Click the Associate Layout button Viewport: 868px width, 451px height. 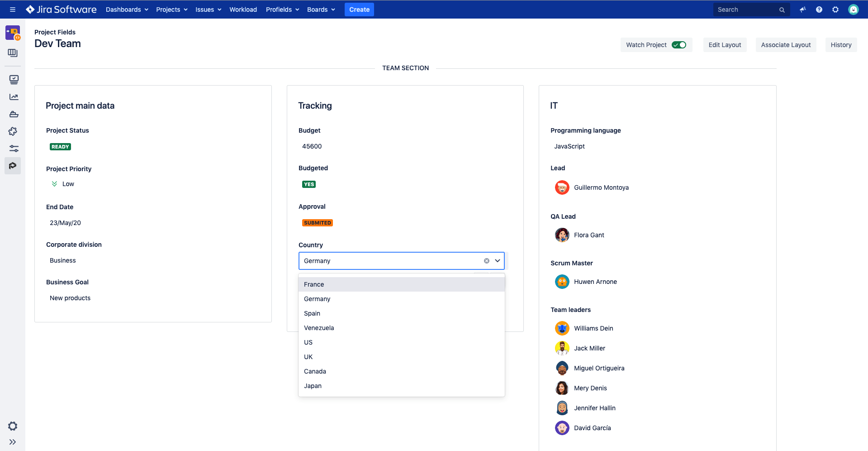click(x=786, y=44)
